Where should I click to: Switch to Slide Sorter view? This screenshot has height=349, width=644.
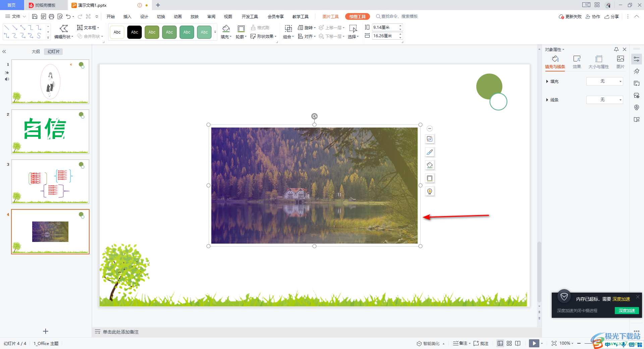[x=509, y=343]
